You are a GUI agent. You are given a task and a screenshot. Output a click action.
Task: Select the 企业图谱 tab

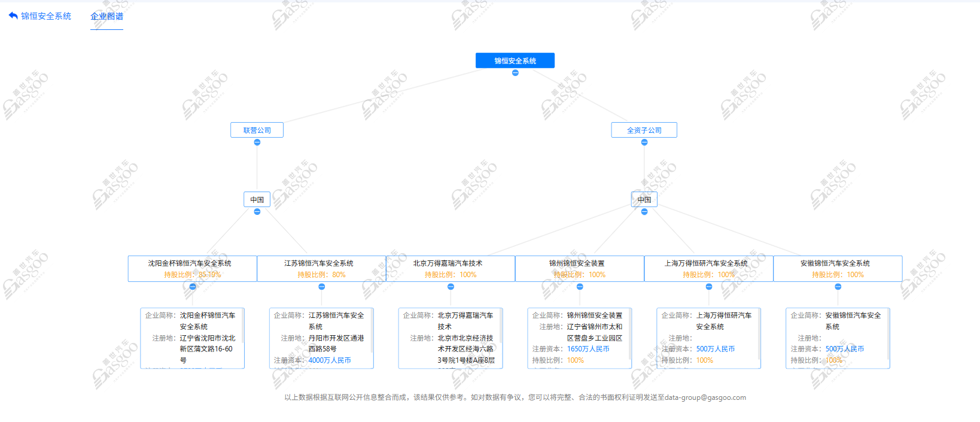pos(106,16)
